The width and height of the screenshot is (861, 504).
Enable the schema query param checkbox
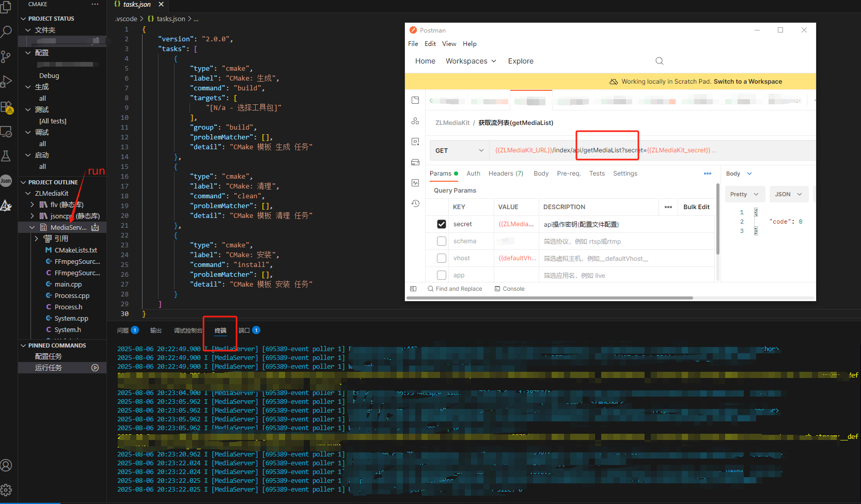[441, 241]
